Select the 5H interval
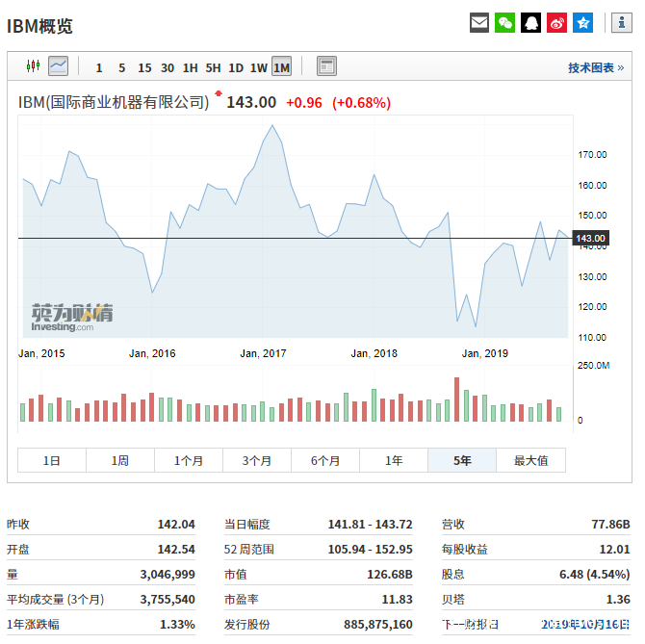The image size is (645, 644). tap(213, 67)
